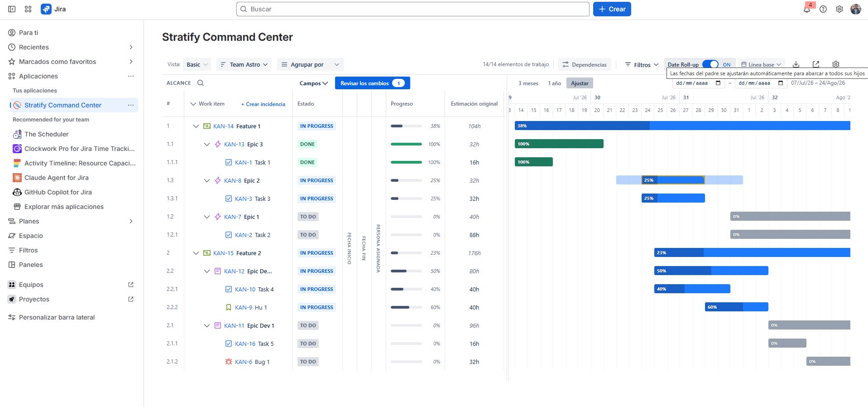Turn off the Date Roll-up toggle

tap(710, 64)
